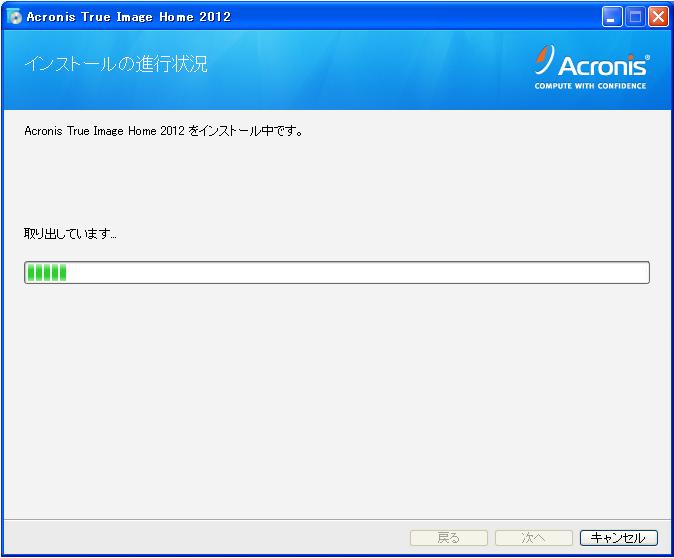Click the disabled 次へ (Next) button
Image resolution: width=674 pixels, height=558 pixels.
pyautogui.click(x=533, y=537)
